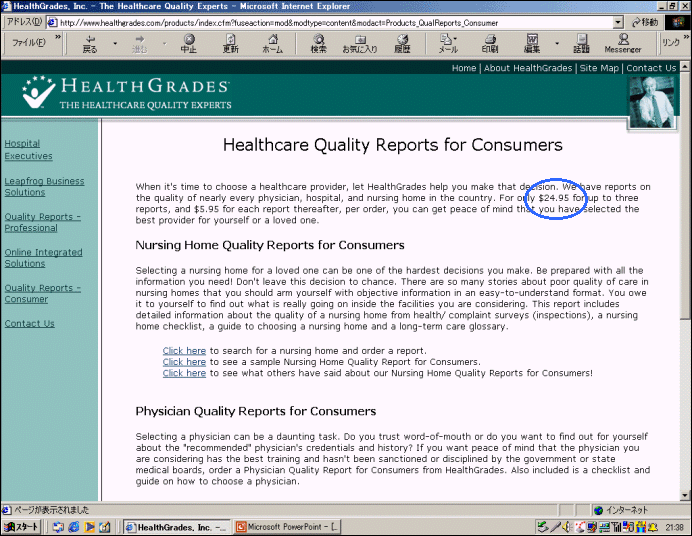Click the page's vertical scrollbar down arrow
692x536 pixels.
(x=685, y=495)
